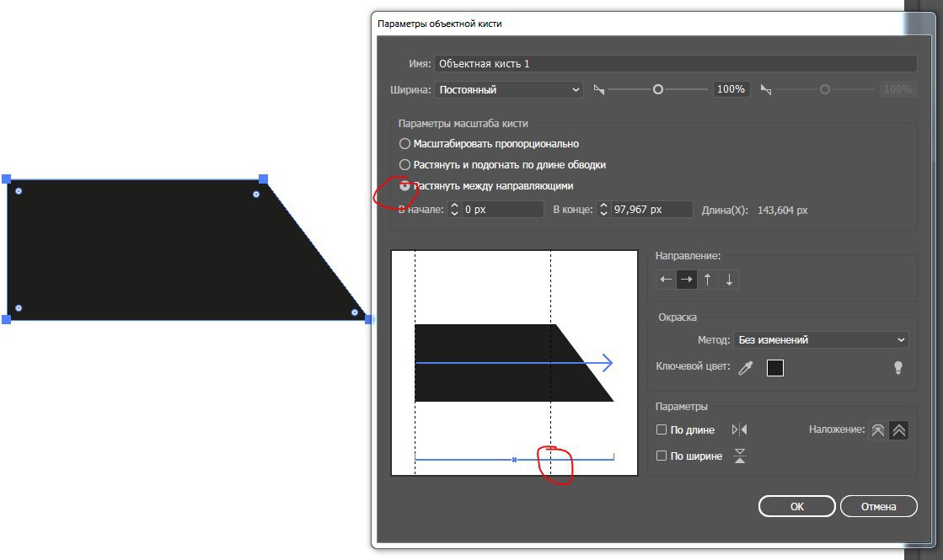The image size is (943, 560).
Task: Click the 'В начале' stepper arrows
Action: tap(455, 209)
